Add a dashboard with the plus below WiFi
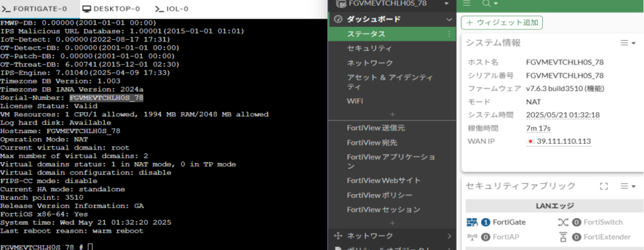 pos(392,114)
